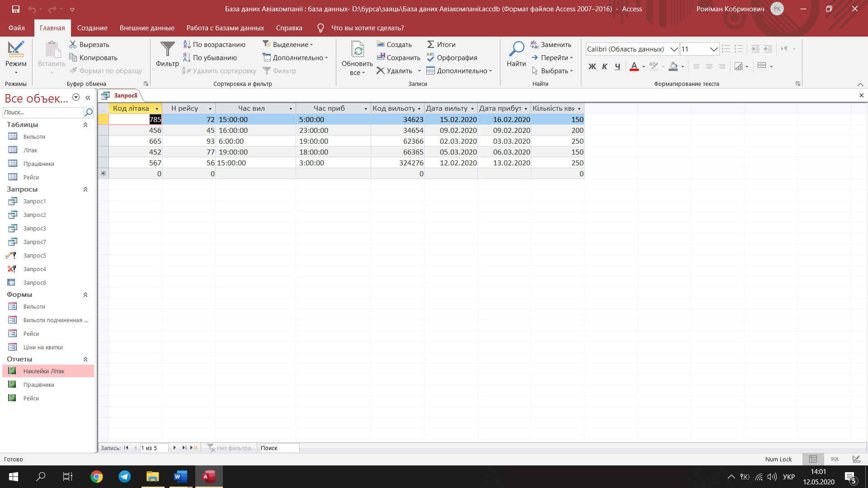This screenshot has width=868, height=488.
Task: Click the Spelling check icon
Action: click(430, 57)
